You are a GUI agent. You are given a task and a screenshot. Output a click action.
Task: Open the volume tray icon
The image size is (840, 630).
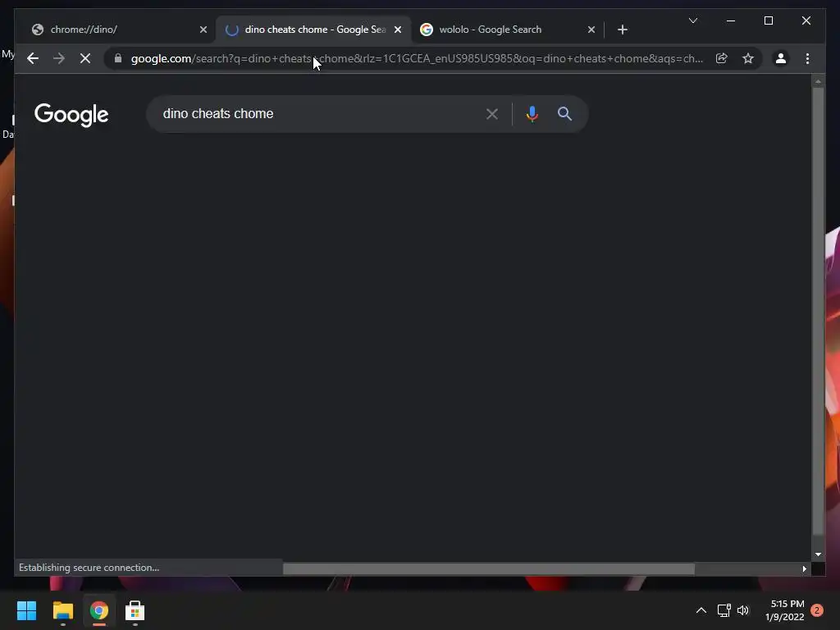tap(743, 610)
